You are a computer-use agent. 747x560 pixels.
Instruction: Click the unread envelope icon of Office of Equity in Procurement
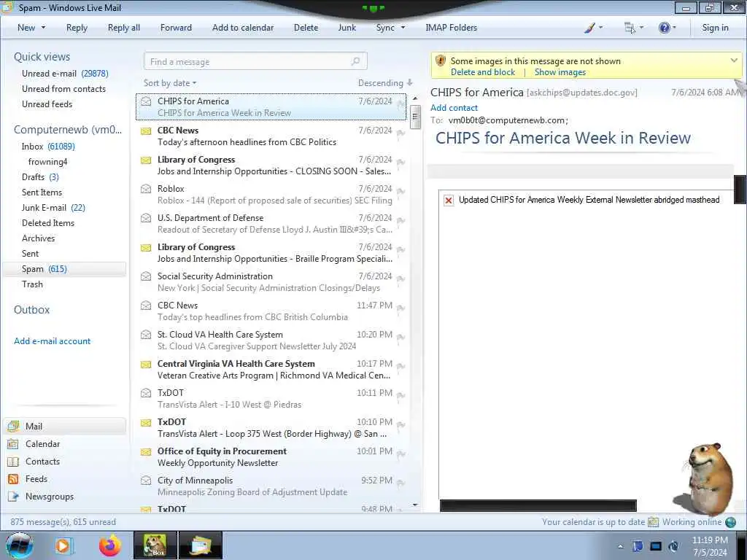point(146,451)
